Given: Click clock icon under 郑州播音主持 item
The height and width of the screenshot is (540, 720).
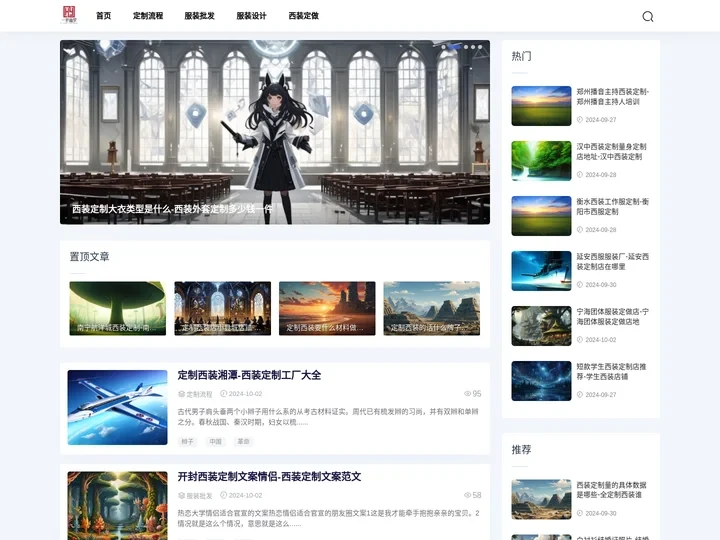Looking at the screenshot, I should pos(580,119).
